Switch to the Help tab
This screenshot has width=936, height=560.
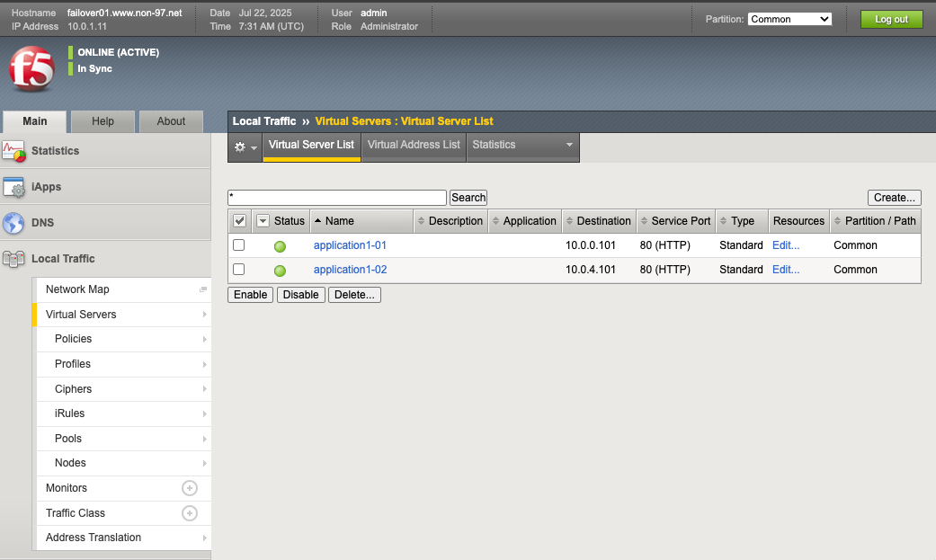point(103,121)
